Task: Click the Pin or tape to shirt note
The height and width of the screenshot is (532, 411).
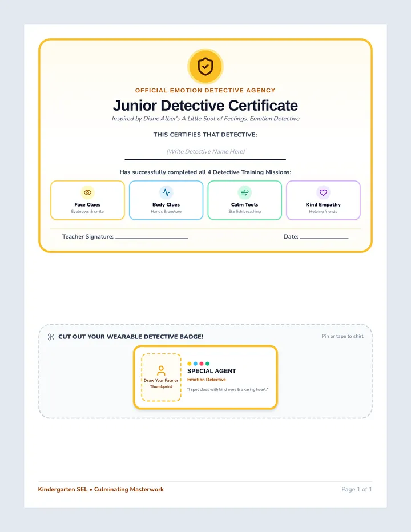Action: (x=342, y=336)
